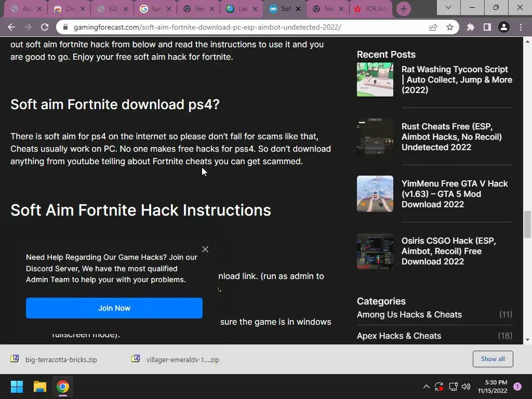Click Rat Washing Tycoon thumbnail
The width and height of the screenshot is (532, 399).
pos(375,79)
